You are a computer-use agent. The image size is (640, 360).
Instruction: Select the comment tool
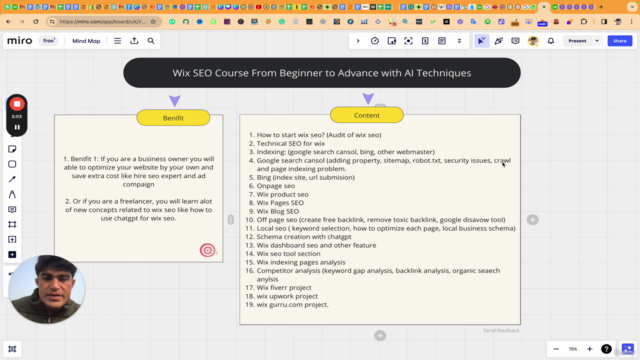(x=12, y=209)
